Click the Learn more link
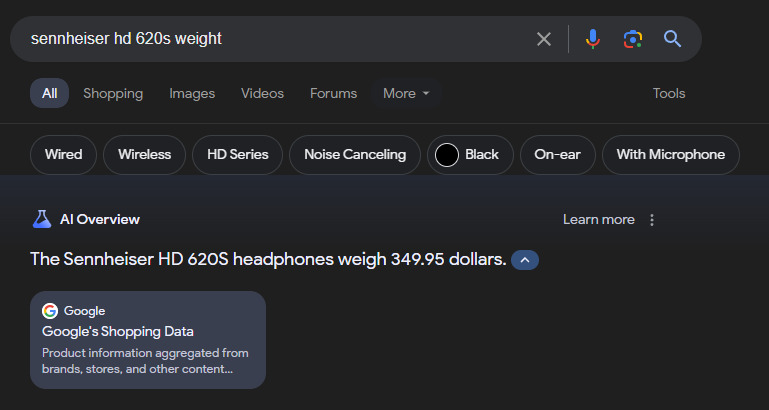The image size is (769, 410). 598,220
